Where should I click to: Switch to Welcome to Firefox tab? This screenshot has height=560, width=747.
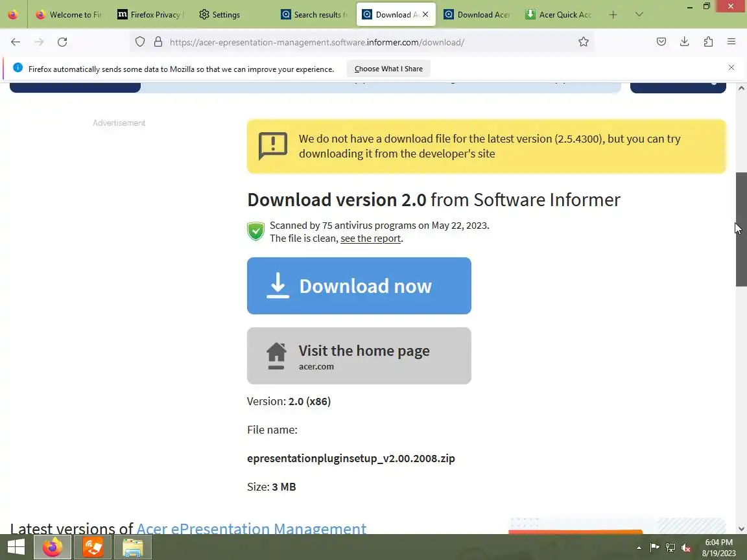click(69, 15)
